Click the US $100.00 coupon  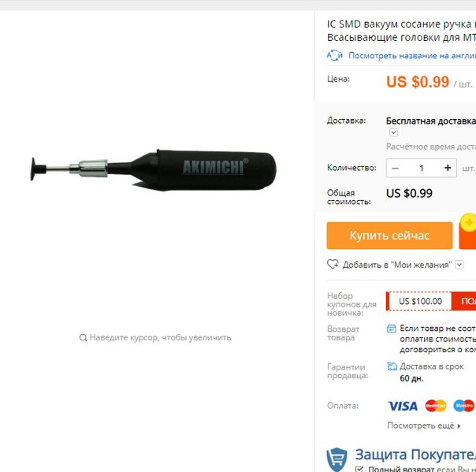(419, 301)
